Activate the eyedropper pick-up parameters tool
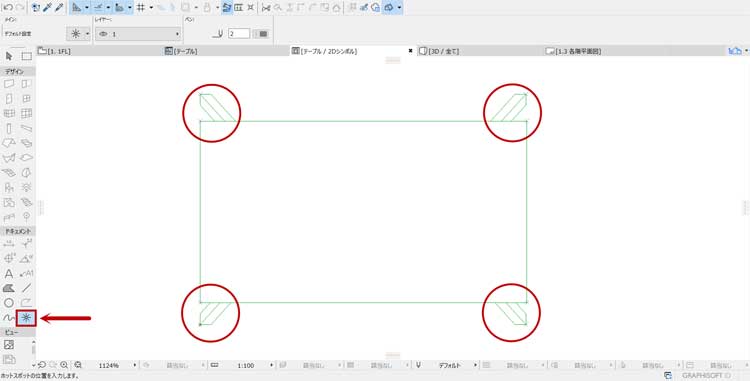This screenshot has height=381, width=750. coord(48,7)
